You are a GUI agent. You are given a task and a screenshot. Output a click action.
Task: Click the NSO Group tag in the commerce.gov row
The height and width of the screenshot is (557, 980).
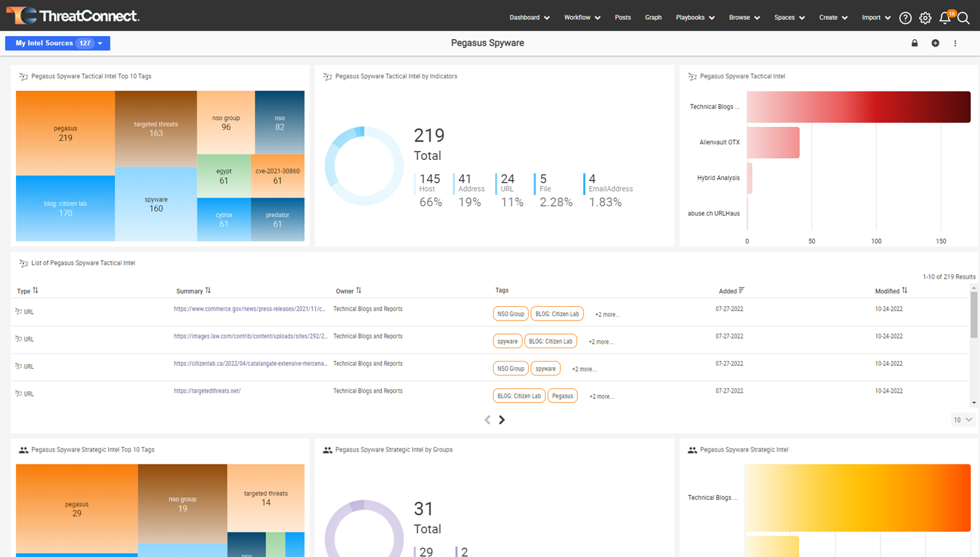(x=511, y=314)
